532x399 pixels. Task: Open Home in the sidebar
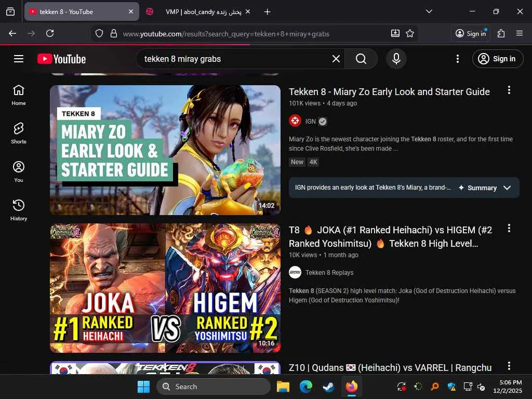click(19, 95)
